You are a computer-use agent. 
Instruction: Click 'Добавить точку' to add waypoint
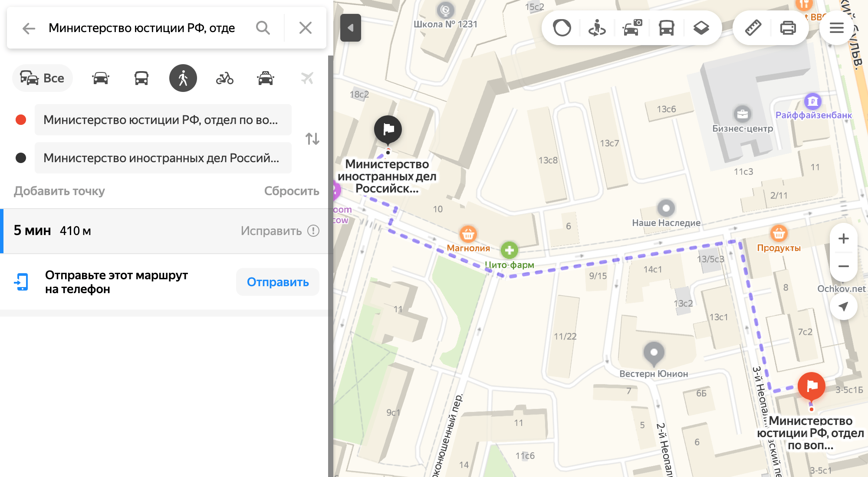click(59, 191)
